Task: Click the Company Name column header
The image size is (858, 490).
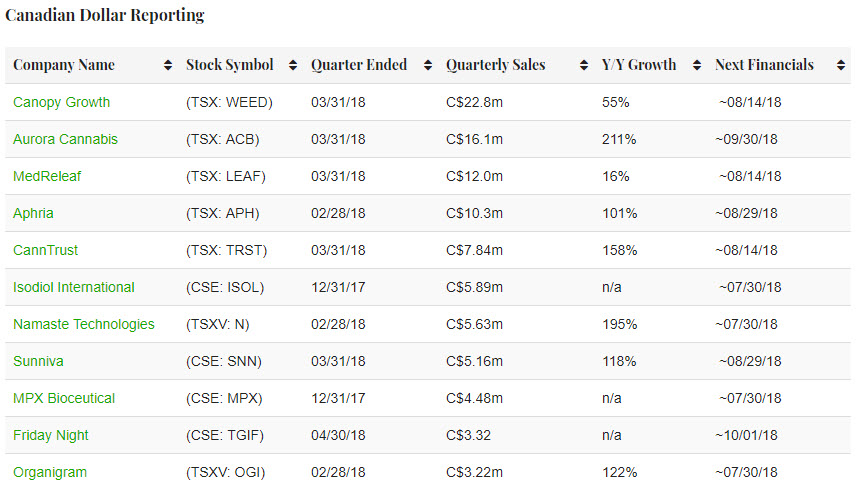Action: pos(64,65)
